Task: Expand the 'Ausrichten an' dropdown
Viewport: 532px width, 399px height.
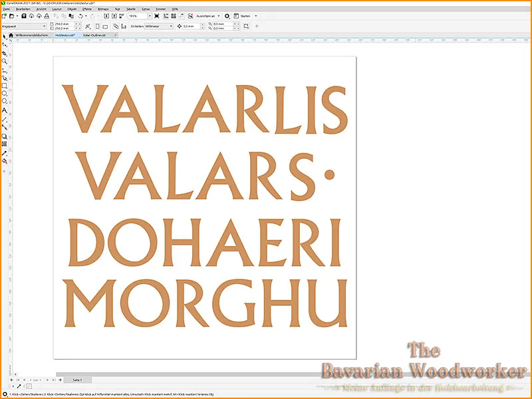Action: pyautogui.click(x=219, y=16)
